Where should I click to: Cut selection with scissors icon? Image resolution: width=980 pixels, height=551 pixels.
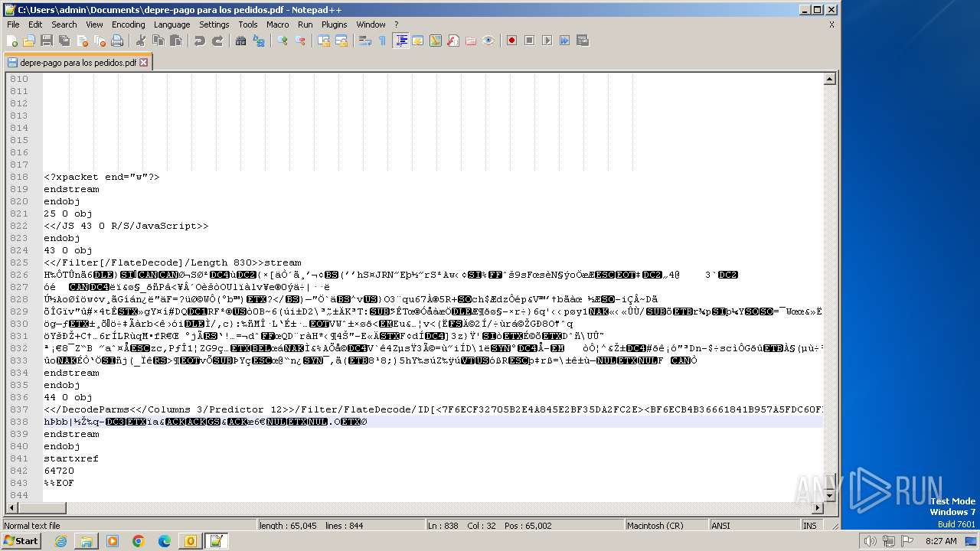coord(140,41)
